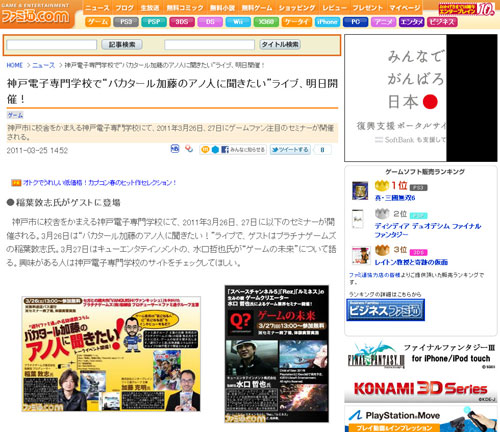Viewport: 500px width, 432px height.
Task: Click the rank 2 game cover thumbnail
Action: pyautogui.click(x=358, y=219)
